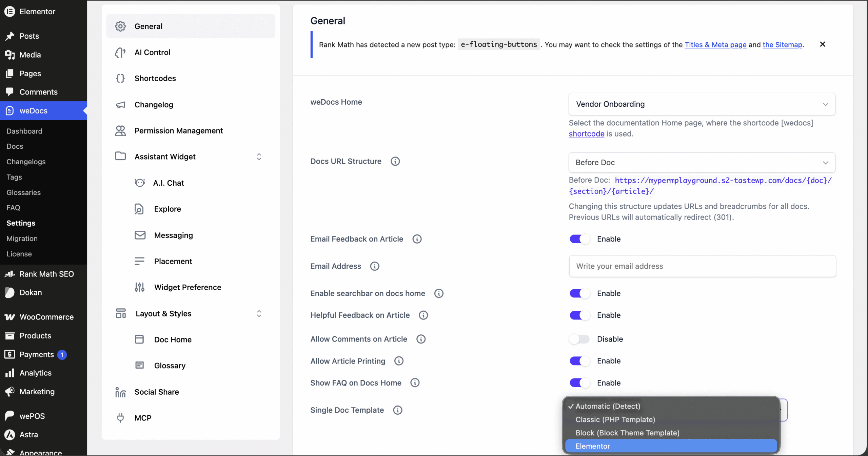Enable Allow Comments on Article switch
Image resolution: width=868 pixels, height=456 pixels.
(x=579, y=339)
